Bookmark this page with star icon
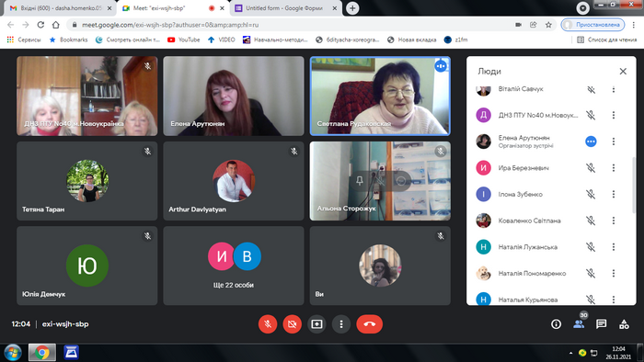Image resolution: width=644 pixels, height=362 pixels. point(548,25)
